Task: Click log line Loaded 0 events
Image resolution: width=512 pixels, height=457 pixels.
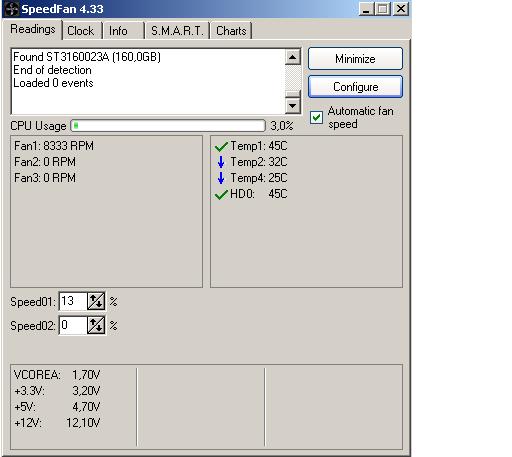Action: point(53,83)
